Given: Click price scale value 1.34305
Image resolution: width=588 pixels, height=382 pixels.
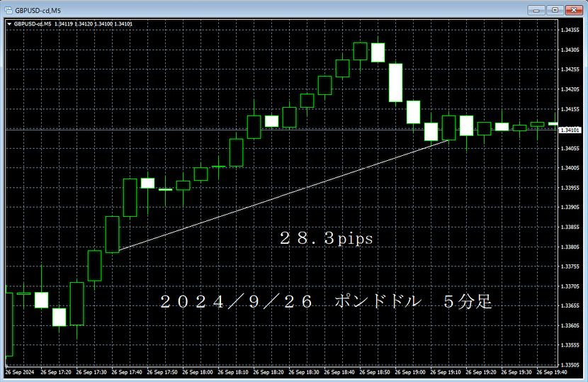Looking at the screenshot, I should [570, 50].
